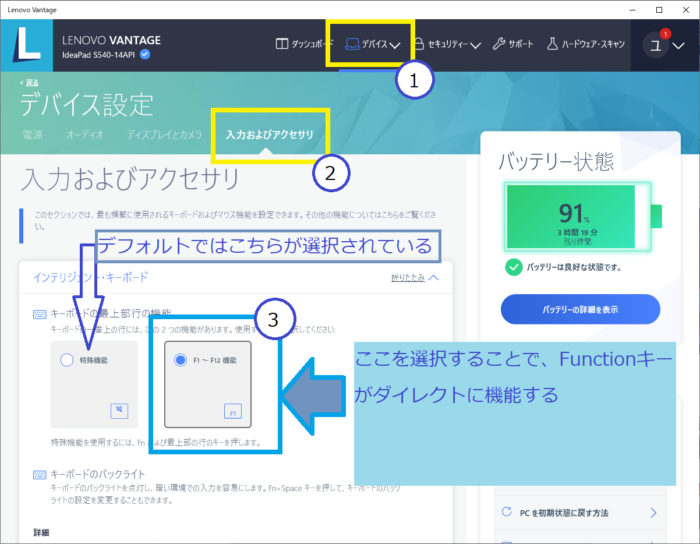The image size is (700, 544).
Task: Expand the chevron next to PC を初期状態に戻す方法
Action: coord(653,513)
